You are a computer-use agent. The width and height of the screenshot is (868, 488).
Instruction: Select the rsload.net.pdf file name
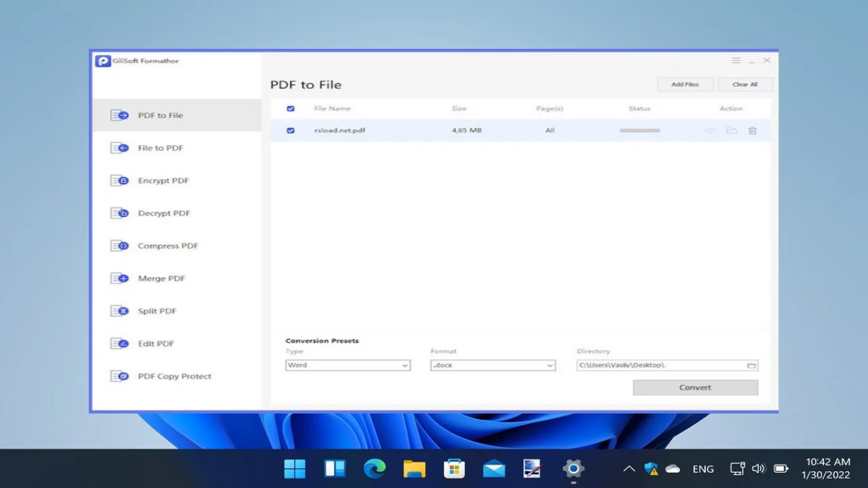340,130
